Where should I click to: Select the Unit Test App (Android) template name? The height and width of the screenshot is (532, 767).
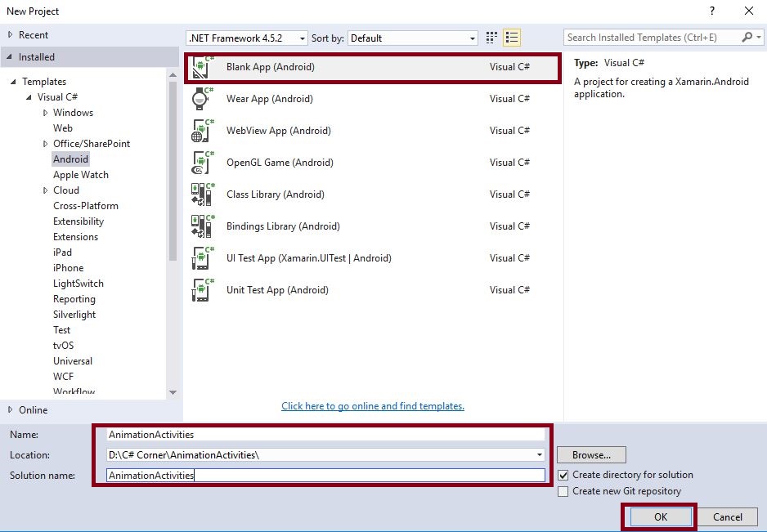click(277, 289)
